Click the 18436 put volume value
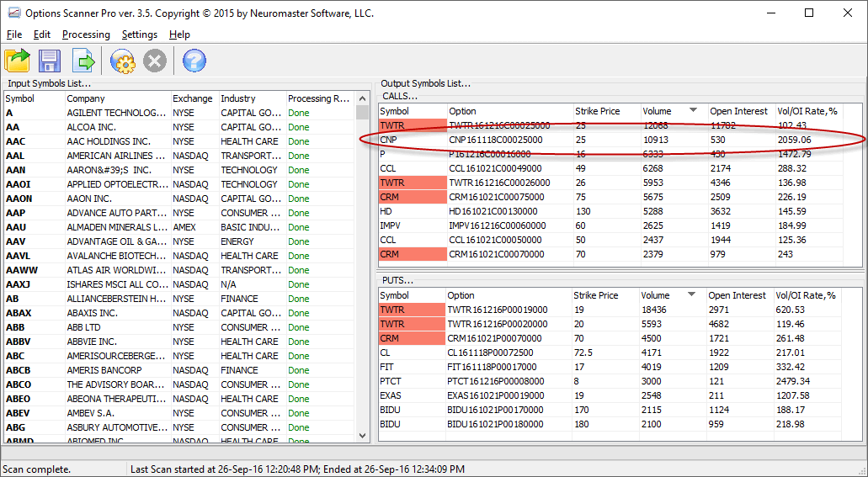This screenshot has width=868, height=477. click(x=654, y=310)
